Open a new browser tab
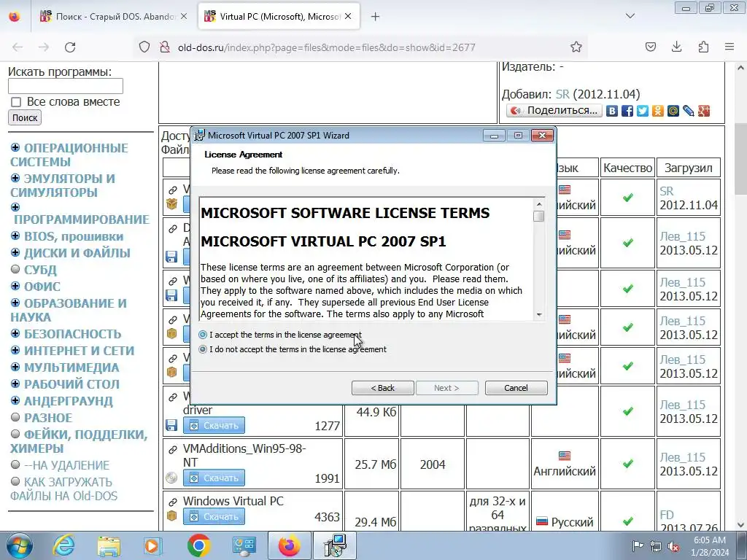 [376, 17]
